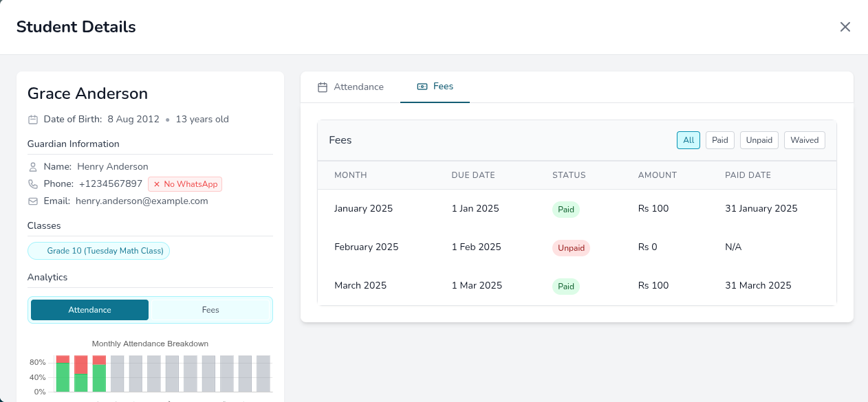Click the Paid status badge for January 2025

coord(565,209)
